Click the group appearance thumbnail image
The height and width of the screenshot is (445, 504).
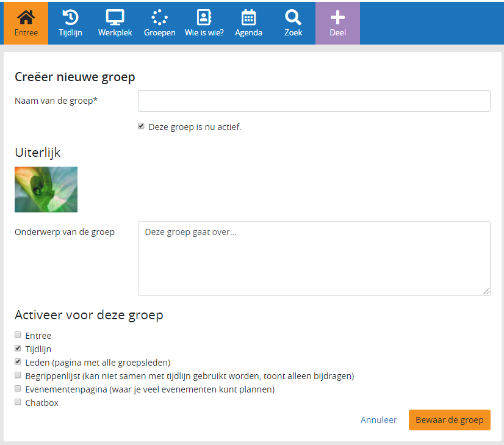[x=46, y=189]
